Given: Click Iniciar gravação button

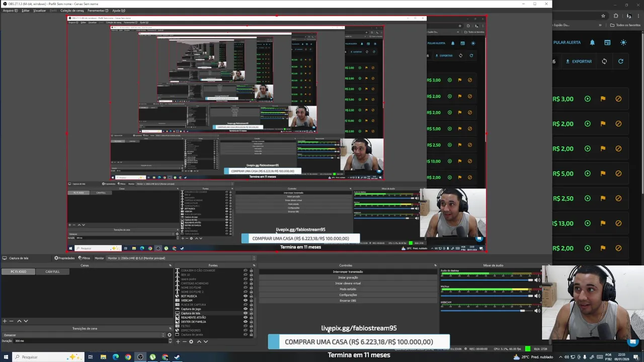Looking at the screenshot, I should [x=348, y=278].
